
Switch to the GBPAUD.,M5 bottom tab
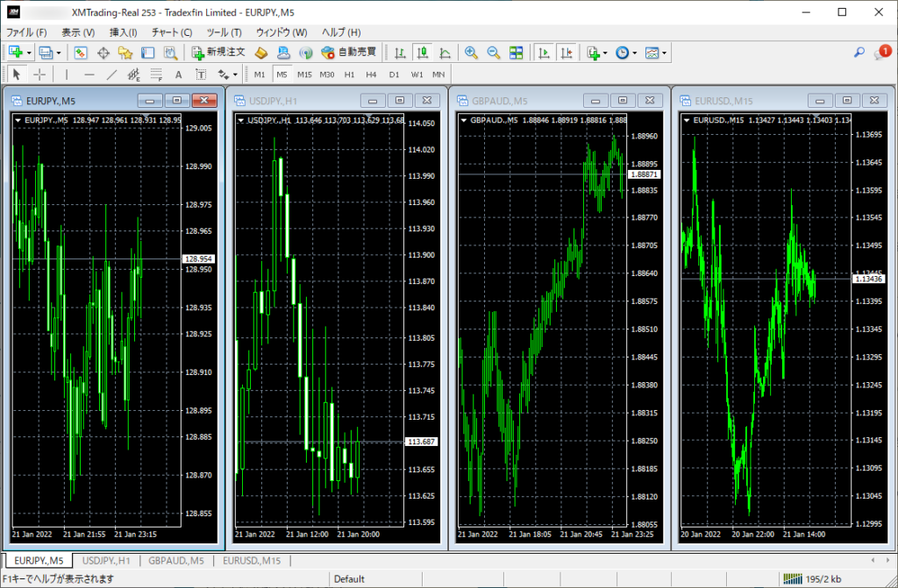pyautogui.click(x=176, y=560)
